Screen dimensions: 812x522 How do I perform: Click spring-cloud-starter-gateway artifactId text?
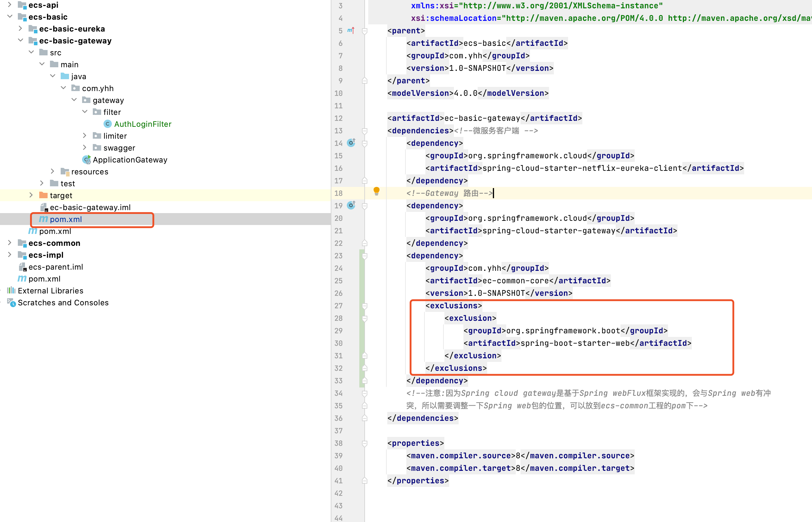(549, 231)
